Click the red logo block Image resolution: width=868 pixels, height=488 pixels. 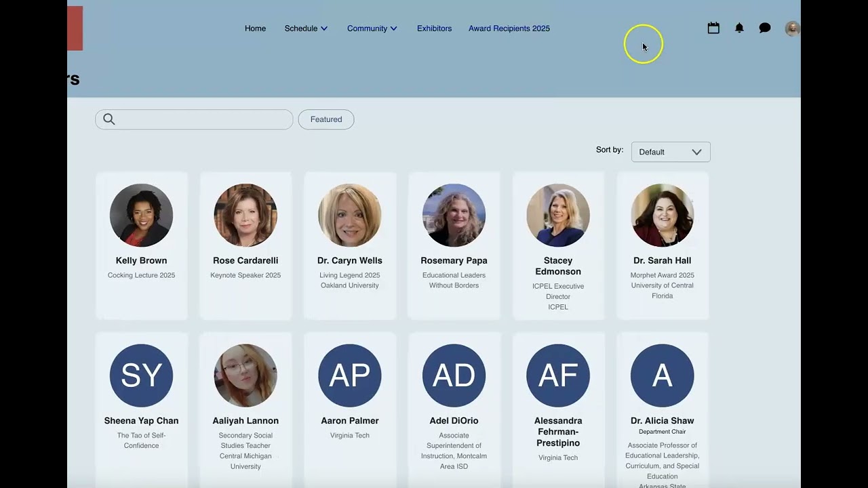click(75, 28)
